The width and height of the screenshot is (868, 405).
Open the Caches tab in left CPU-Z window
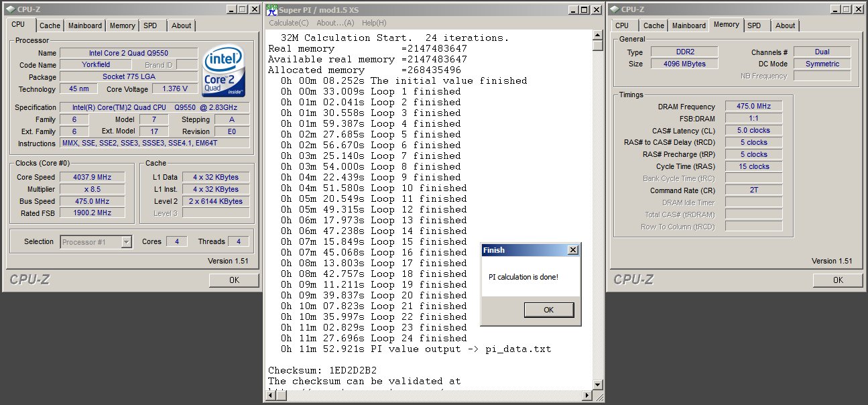point(50,25)
